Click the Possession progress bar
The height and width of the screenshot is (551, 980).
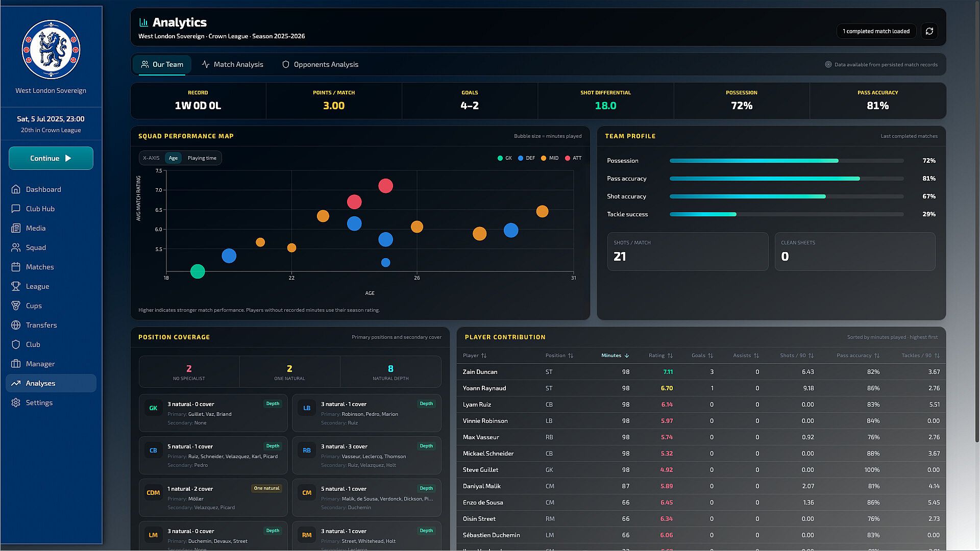(x=787, y=161)
